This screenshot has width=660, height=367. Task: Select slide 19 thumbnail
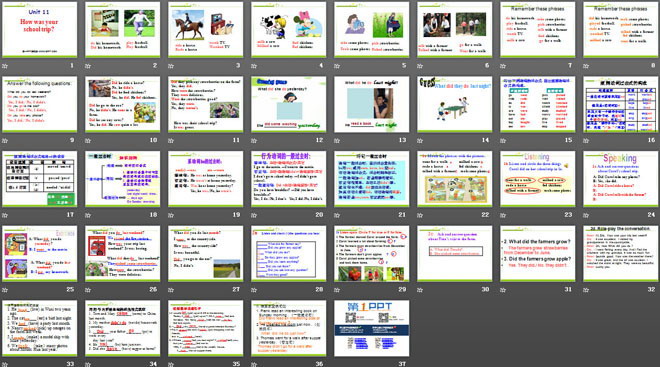[x=205, y=178]
